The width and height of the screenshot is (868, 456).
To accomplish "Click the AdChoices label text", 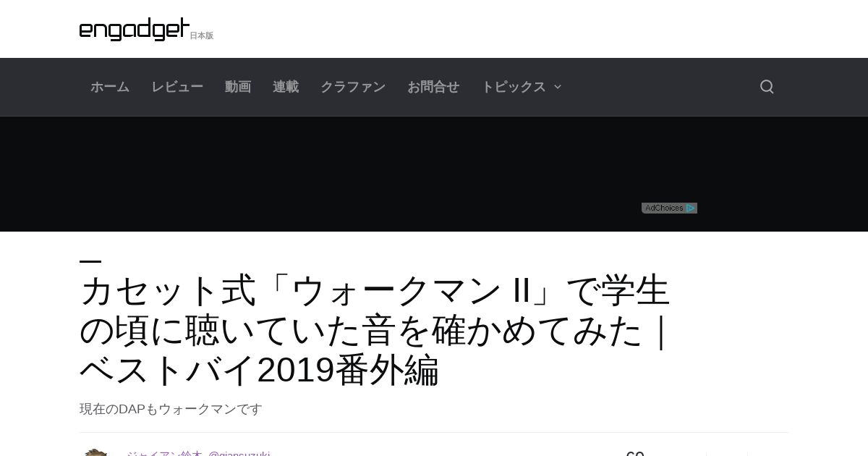I will 664,208.
